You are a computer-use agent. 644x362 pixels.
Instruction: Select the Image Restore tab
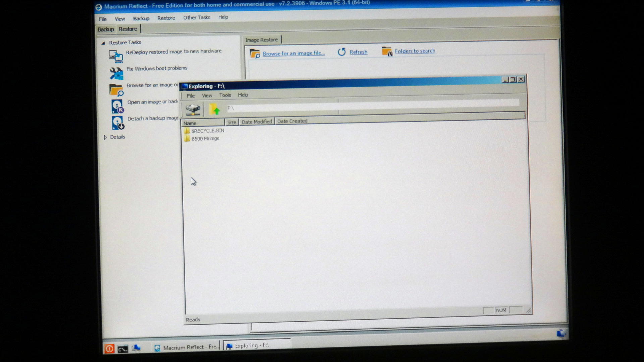click(x=261, y=40)
